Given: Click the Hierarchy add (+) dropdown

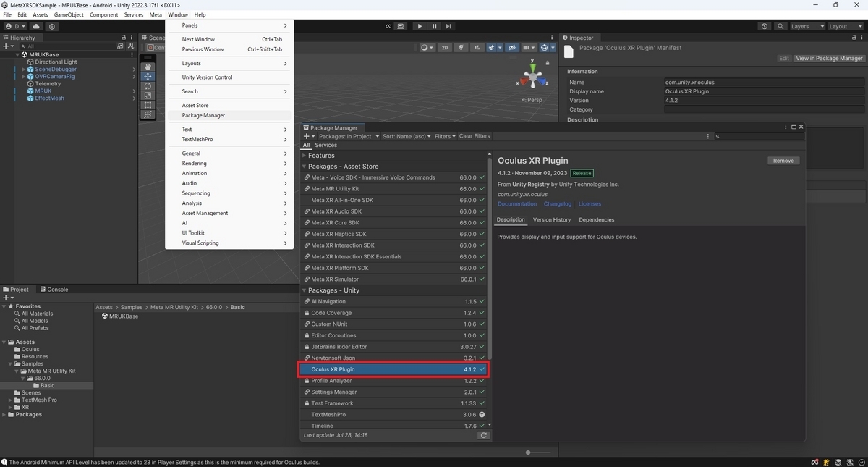Looking at the screenshot, I should coord(9,46).
